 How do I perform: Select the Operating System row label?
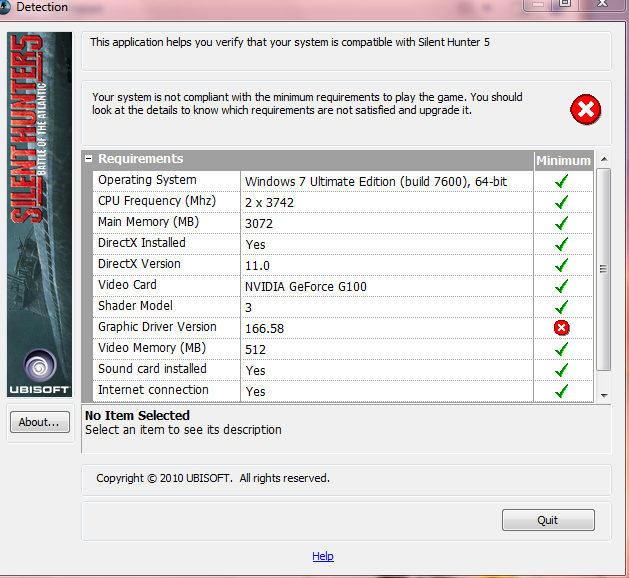coord(147,180)
